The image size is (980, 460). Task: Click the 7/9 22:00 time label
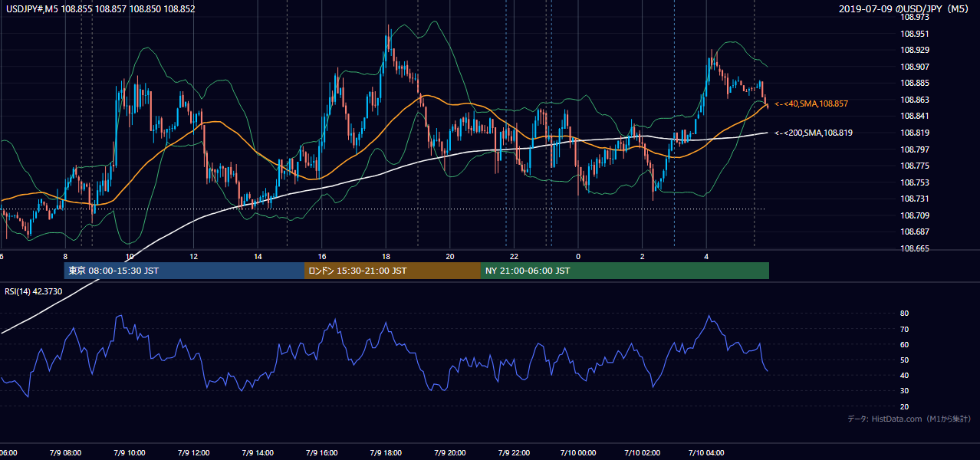tap(514, 453)
